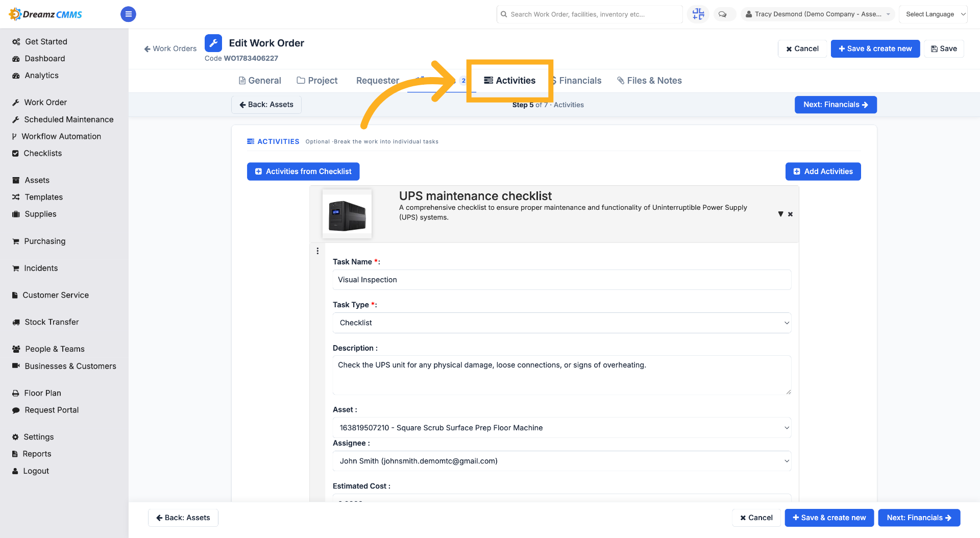980x538 pixels.
Task: Open Incidents in sidebar
Action: [35, 268]
